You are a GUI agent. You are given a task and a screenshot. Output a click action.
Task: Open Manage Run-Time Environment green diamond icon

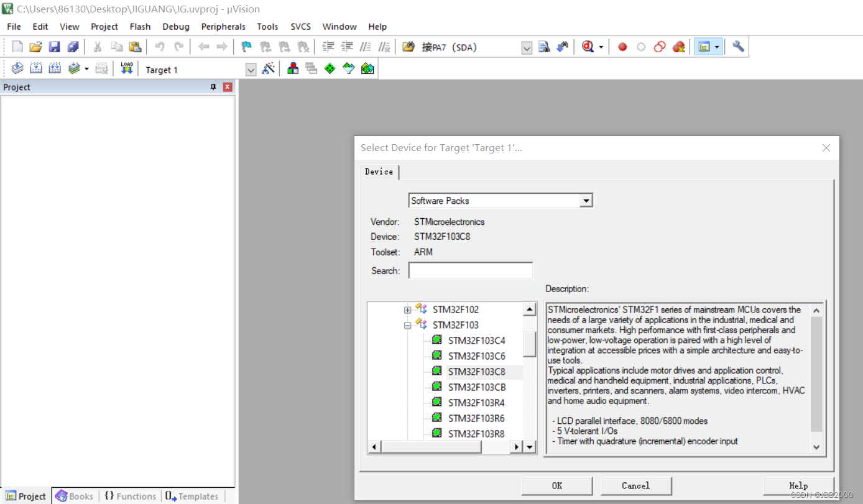(x=330, y=68)
